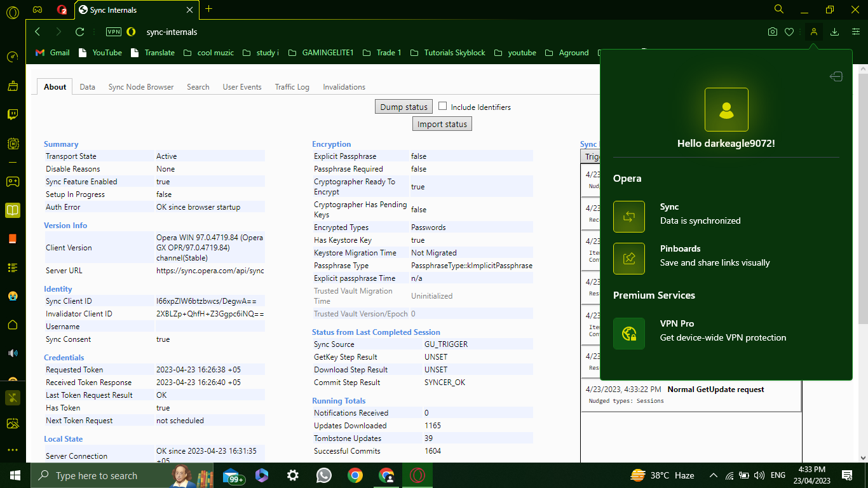The width and height of the screenshot is (868, 488).
Task: Search tabs with the magnifier icon
Action: click(779, 10)
